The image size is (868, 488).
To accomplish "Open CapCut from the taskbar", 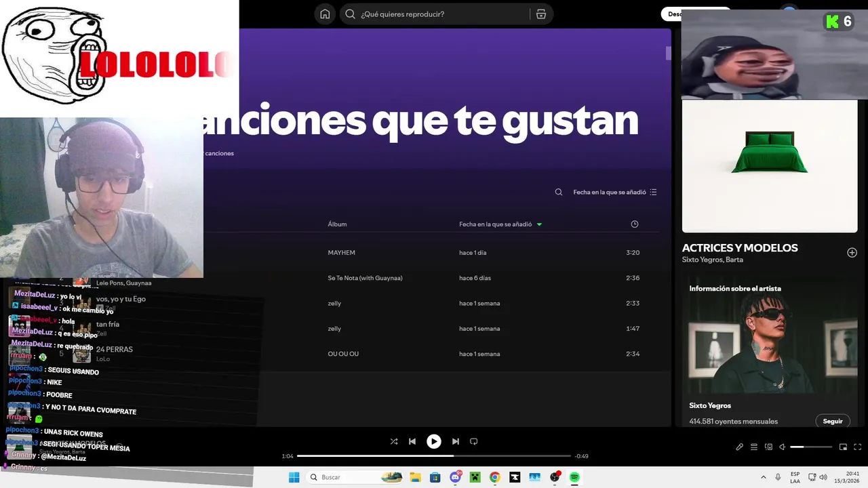I will tap(515, 477).
